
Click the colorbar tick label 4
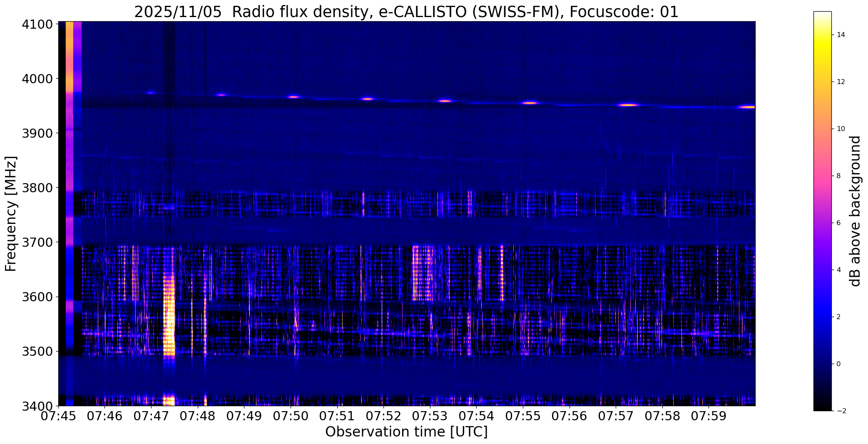click(x=838, y=270)
